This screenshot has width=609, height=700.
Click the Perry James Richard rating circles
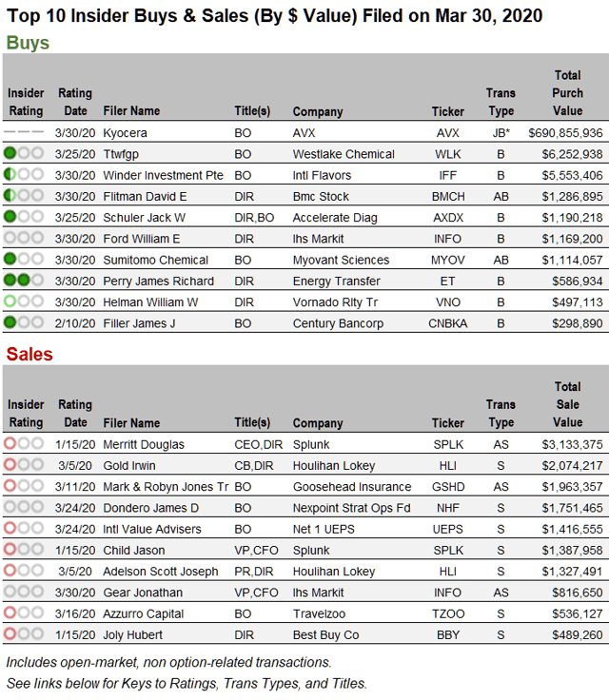click(24, 281)
